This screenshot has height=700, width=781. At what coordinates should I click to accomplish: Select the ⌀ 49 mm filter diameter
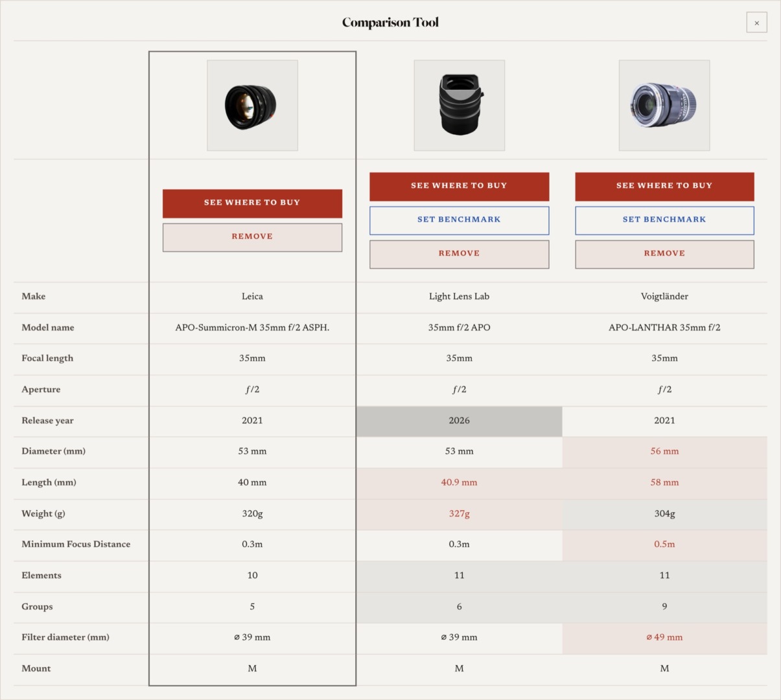664,637
